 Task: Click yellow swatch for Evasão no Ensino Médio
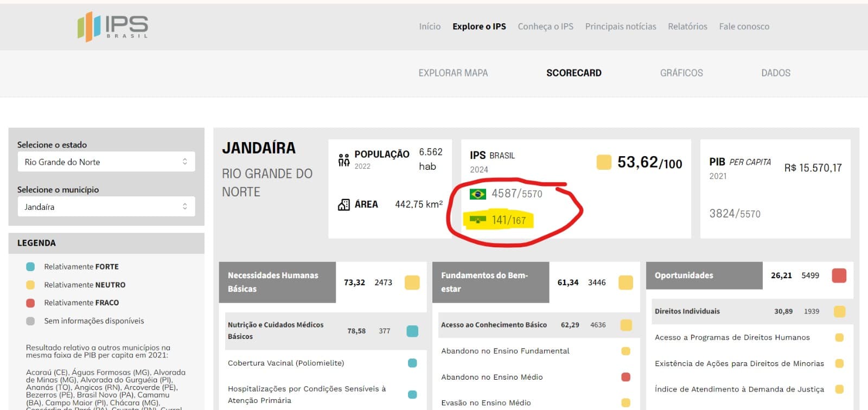626,402
